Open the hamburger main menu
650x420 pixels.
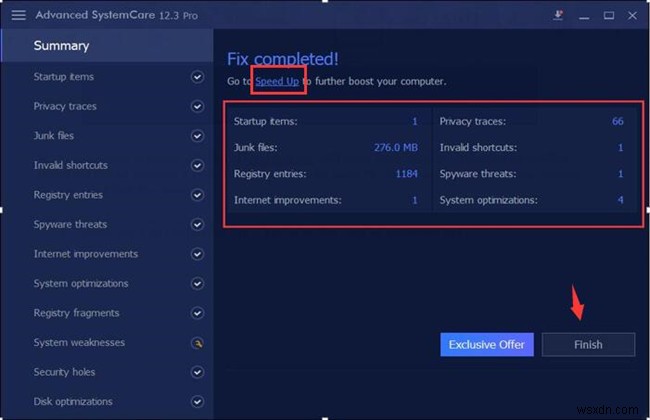click(x=18, y=15)
